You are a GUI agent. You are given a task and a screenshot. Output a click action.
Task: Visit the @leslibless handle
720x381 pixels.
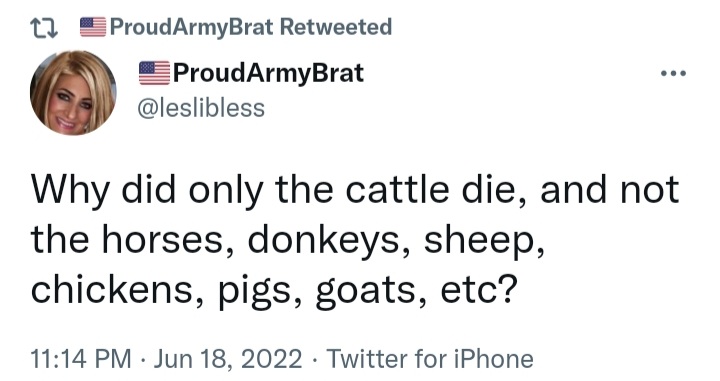(201, 108)
